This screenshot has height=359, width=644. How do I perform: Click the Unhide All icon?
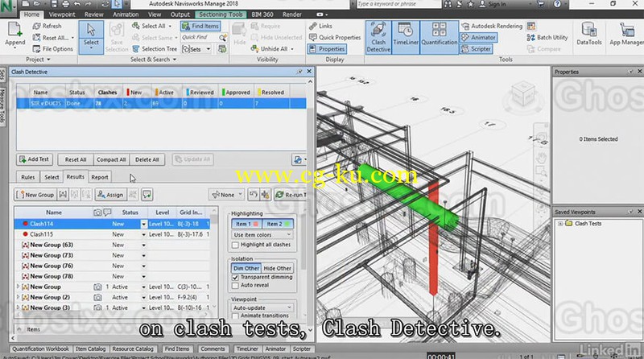[254, 49]
